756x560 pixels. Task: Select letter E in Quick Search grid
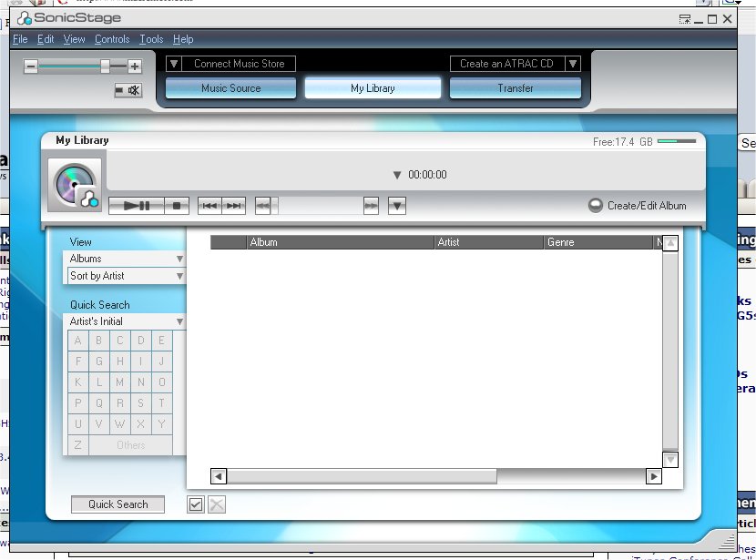pyautogui.click(x=161, y=341)
